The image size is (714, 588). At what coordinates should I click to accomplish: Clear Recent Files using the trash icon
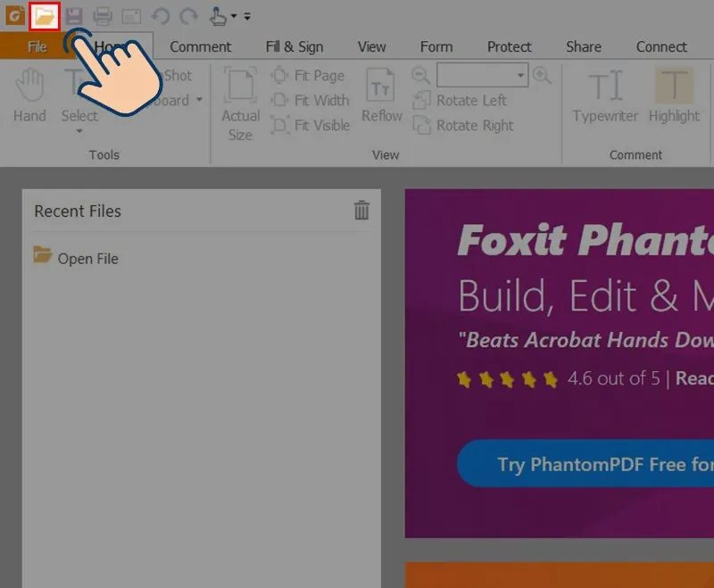361,211
